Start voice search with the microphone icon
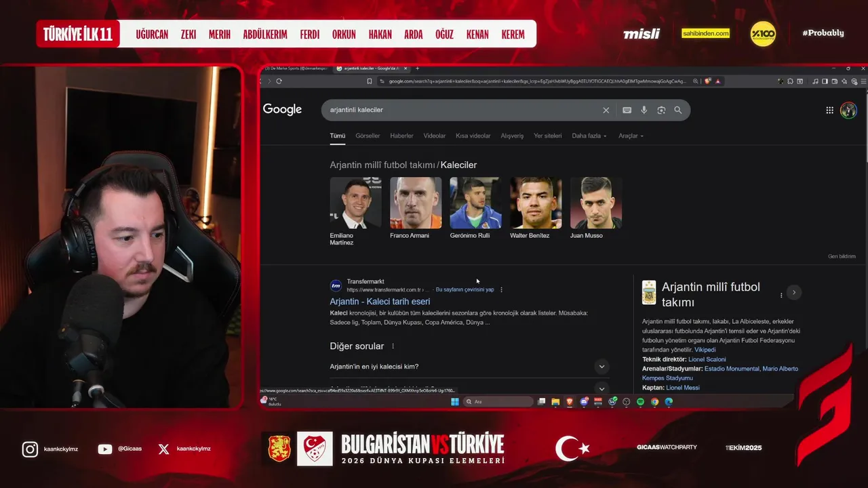868x488 pixels. pyautogui.click(x=644, y=110)
